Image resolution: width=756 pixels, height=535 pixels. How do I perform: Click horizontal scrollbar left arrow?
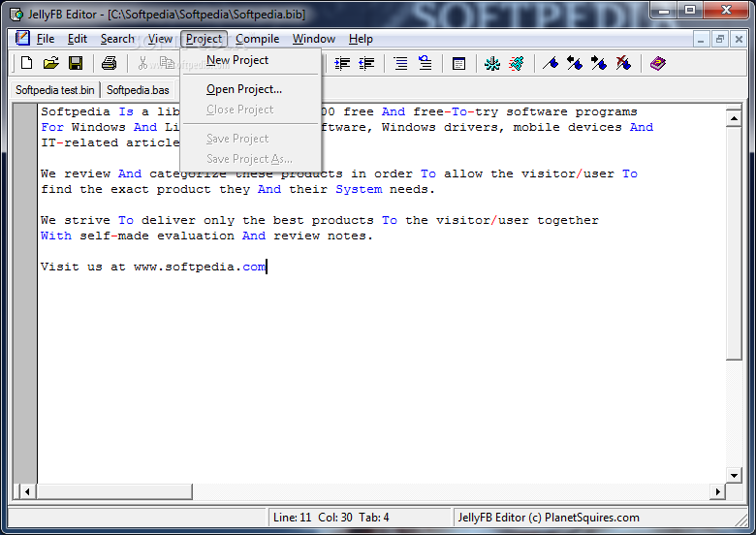point(27,492)
